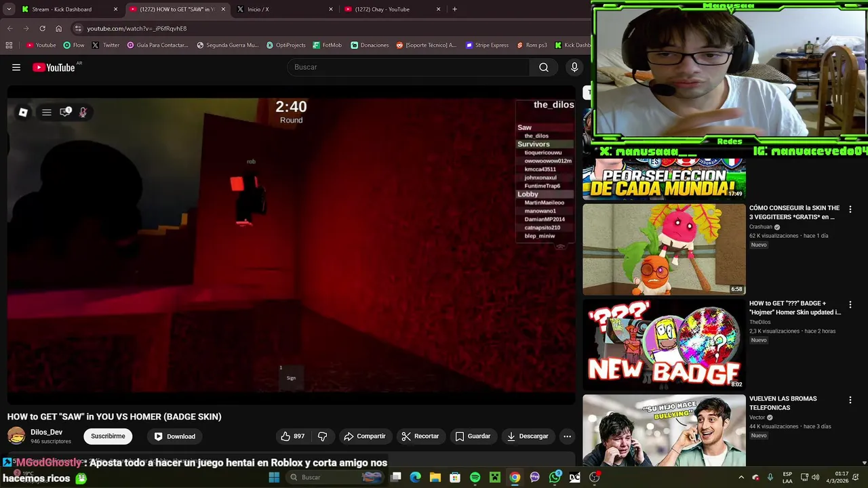This screenshot has height=488, width=868.
Task: Switch to the Stream - Kick Dashboard tab
Action: click(x=70, y=9)
